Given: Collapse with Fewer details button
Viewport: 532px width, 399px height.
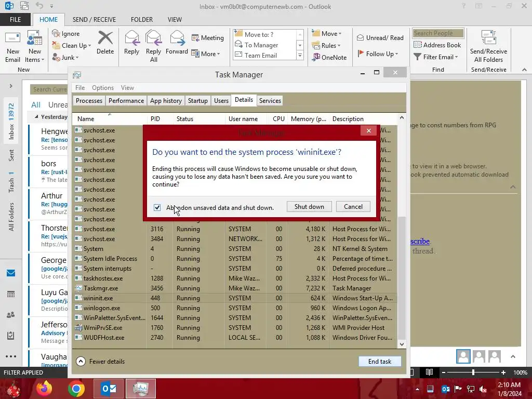Looking at the screenshot, I should pos(101,362).
